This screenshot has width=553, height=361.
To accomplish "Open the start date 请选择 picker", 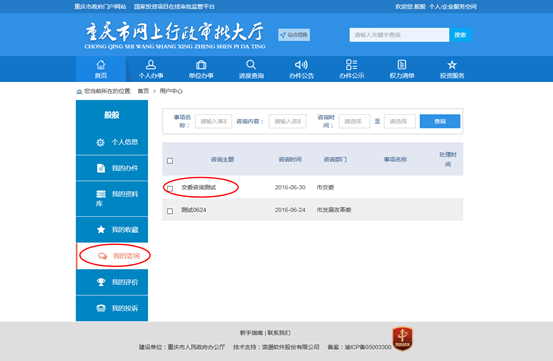I will (354, 121).
